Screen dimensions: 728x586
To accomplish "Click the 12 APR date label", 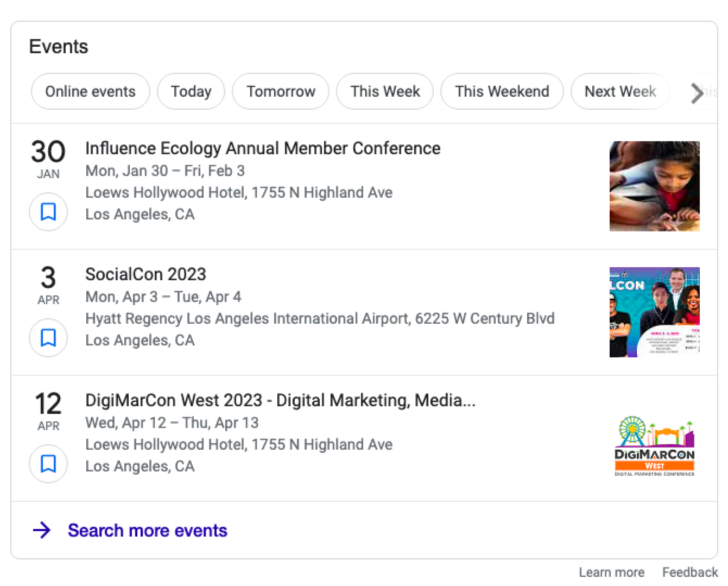I will [48, 411].
